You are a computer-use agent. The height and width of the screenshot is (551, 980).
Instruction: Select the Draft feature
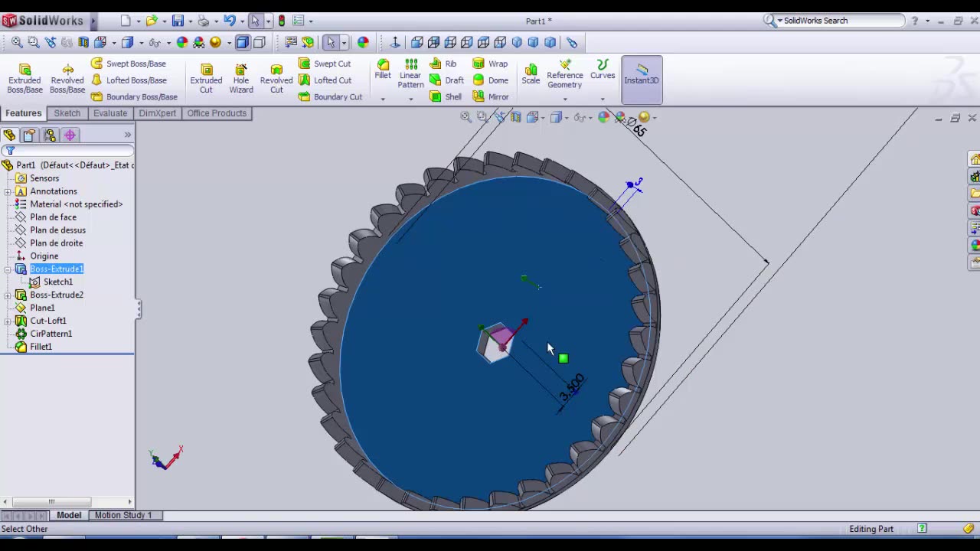(x=447, y=80)
